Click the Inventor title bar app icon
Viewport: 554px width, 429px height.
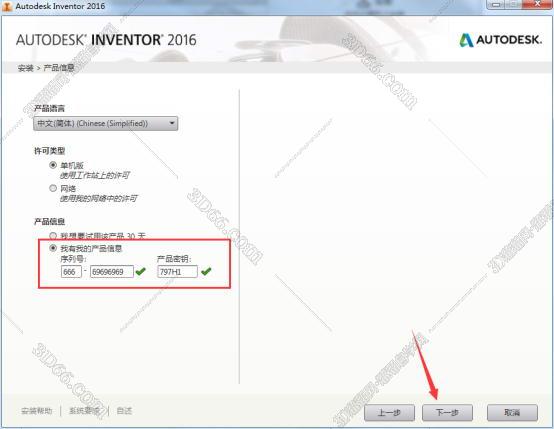pos(7,6)
